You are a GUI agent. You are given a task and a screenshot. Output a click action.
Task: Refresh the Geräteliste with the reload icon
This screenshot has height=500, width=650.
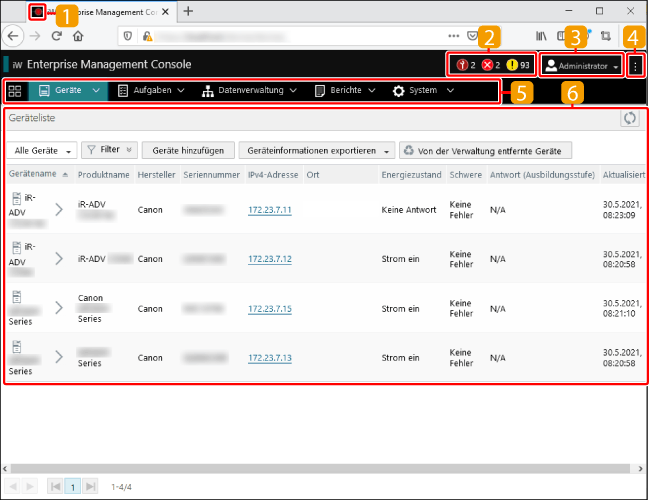point(629,118)
